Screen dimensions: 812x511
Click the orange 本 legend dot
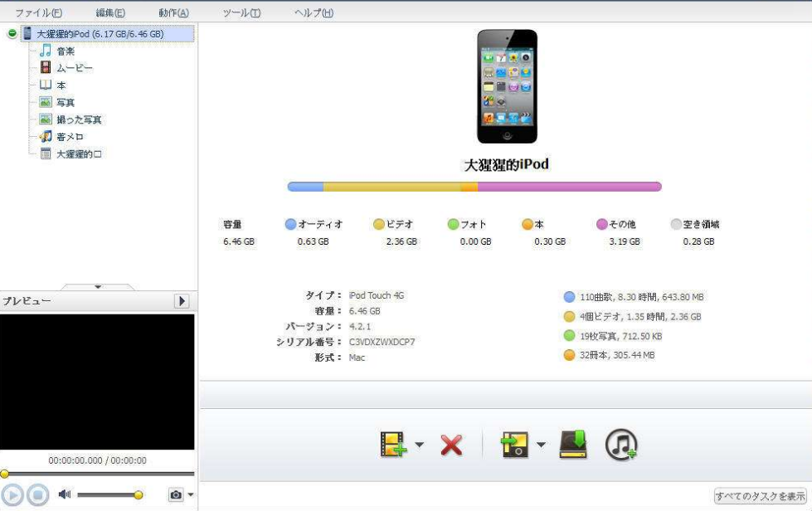click(528, 224)
